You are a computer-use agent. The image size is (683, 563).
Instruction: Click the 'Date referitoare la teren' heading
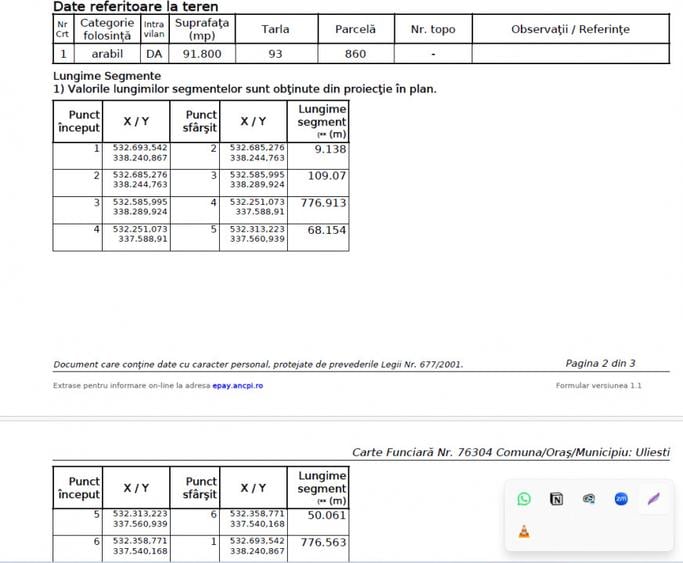coord(135,7)
